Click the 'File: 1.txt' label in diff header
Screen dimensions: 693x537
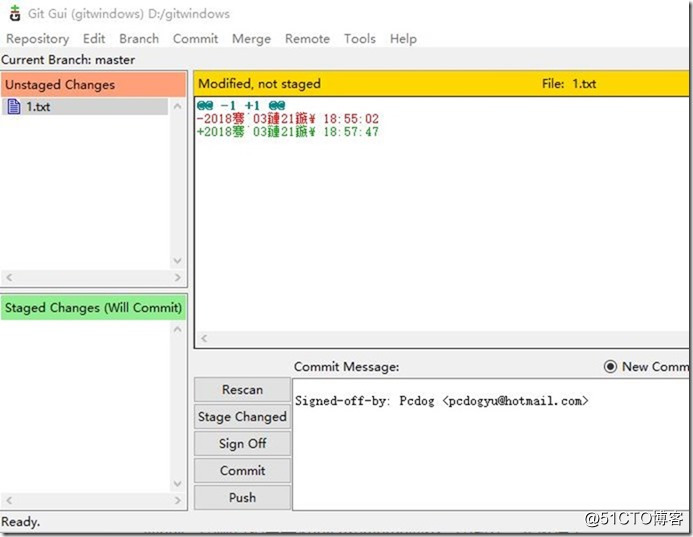[569, 84]
